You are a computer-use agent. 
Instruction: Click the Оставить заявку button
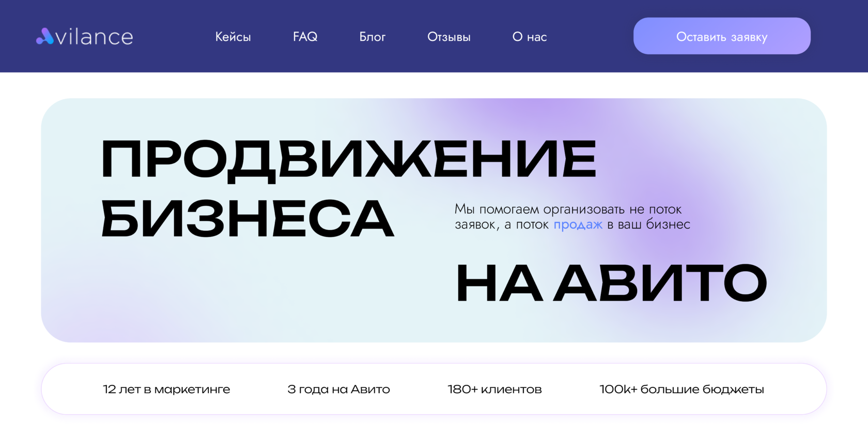(x=722, y=36)
